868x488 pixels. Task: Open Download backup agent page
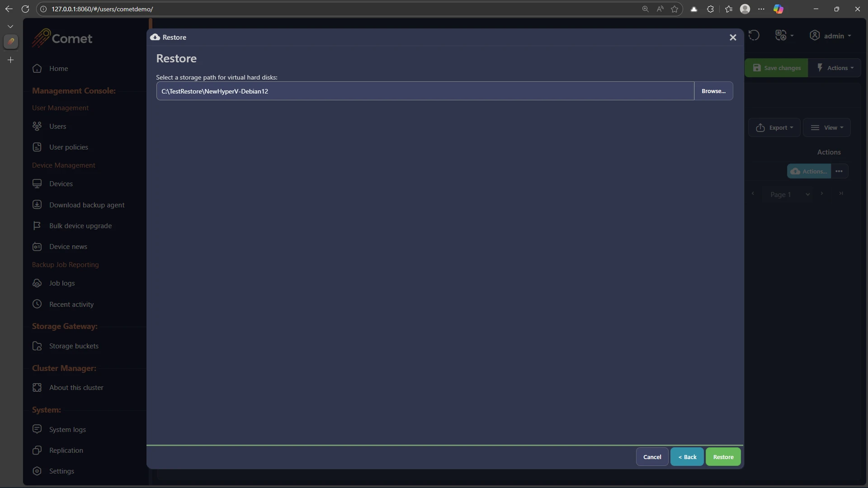(87, 205)
